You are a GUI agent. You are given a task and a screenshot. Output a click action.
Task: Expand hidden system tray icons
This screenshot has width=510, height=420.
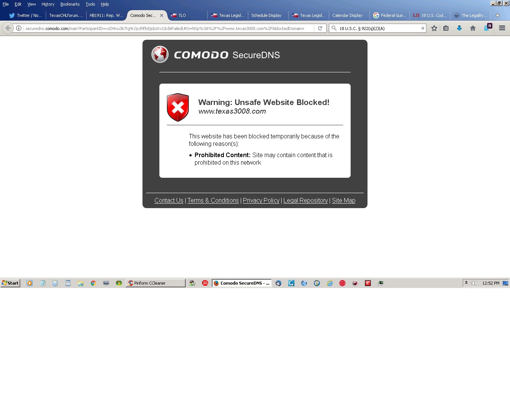[x=466, y=283]
